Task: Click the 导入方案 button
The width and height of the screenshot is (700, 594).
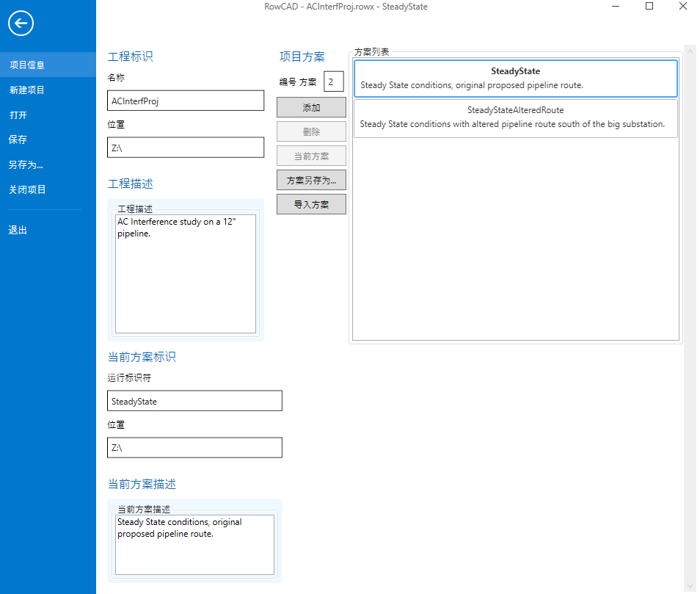Action: 311,204
